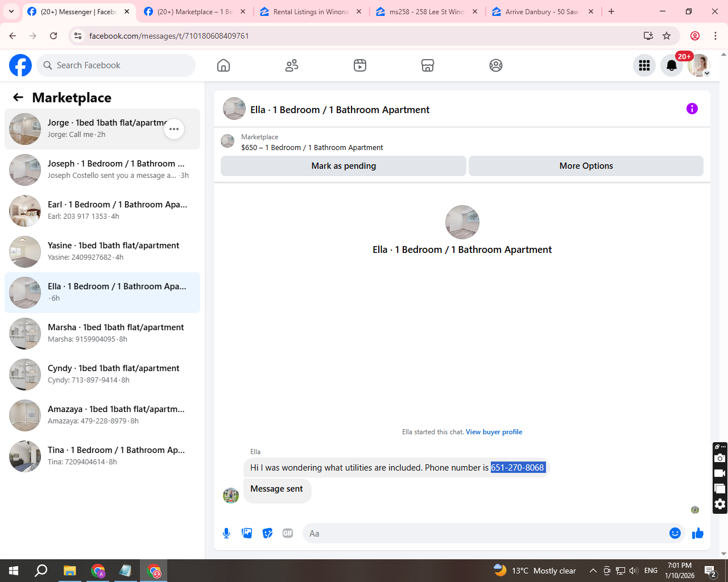The height and width of the screenshot is (582, 728).
Task: Open the volume speaker tray icon
Action: [634, 571]
